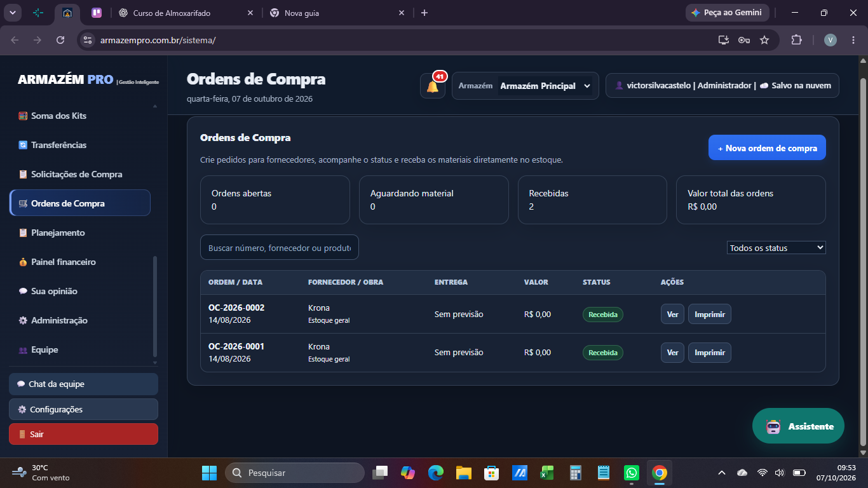The height and width of the screenshot is (488, 868).
Task: Reload the page with the refresh icon
Action: [60, 40]
